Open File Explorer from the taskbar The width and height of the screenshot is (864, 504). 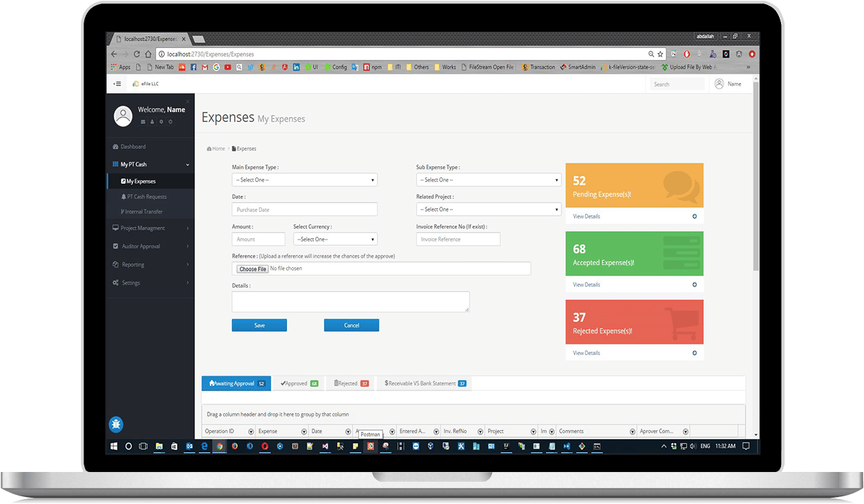coord(159,446)
